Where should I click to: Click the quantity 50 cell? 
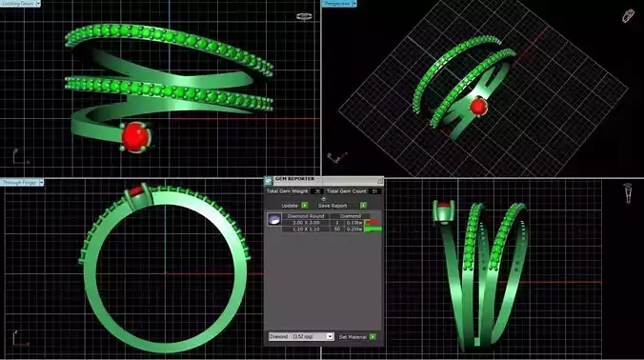click(337, 230)
